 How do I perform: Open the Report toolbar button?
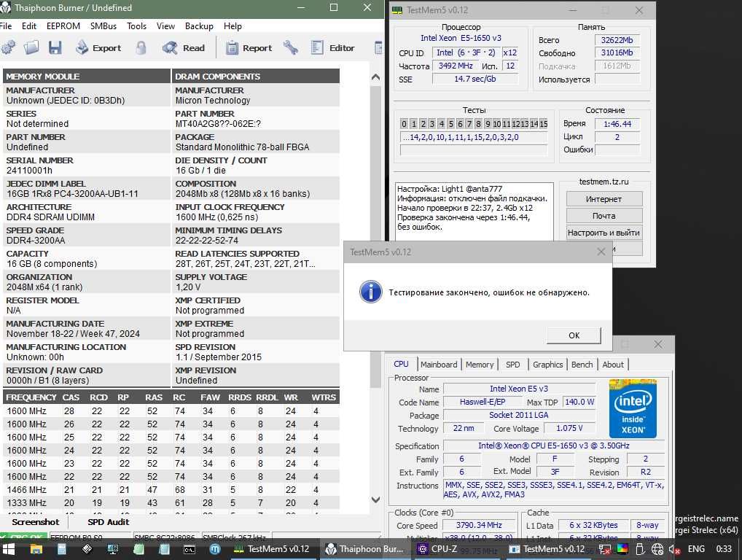249,48
